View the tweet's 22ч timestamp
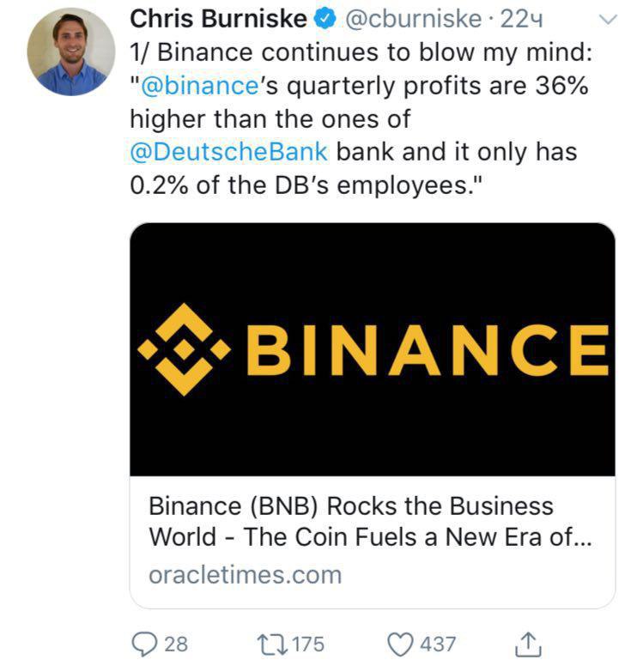 point(522,19)
